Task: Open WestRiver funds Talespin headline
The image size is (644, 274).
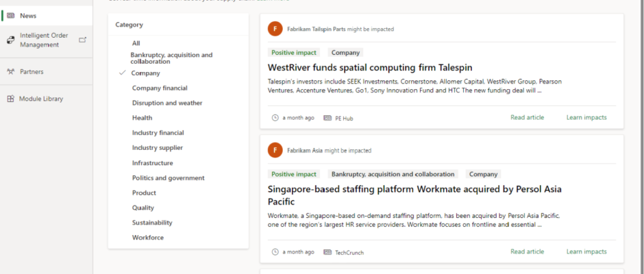Action: (370, 67)
